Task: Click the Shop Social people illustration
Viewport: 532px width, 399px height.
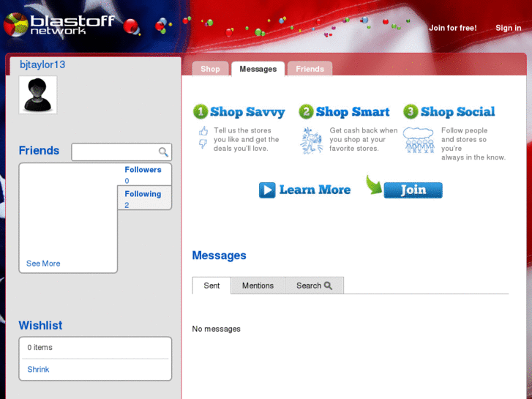Action: 419,141
